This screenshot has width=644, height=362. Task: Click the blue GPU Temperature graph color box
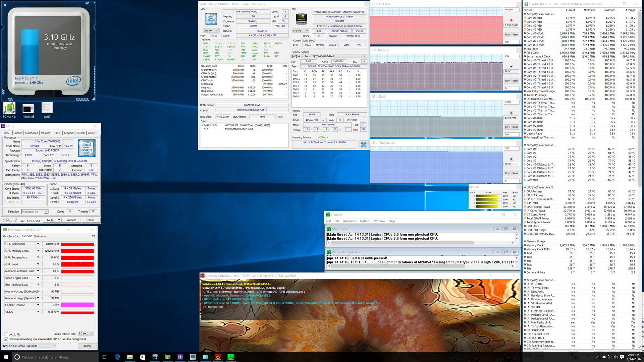point(511,159)
